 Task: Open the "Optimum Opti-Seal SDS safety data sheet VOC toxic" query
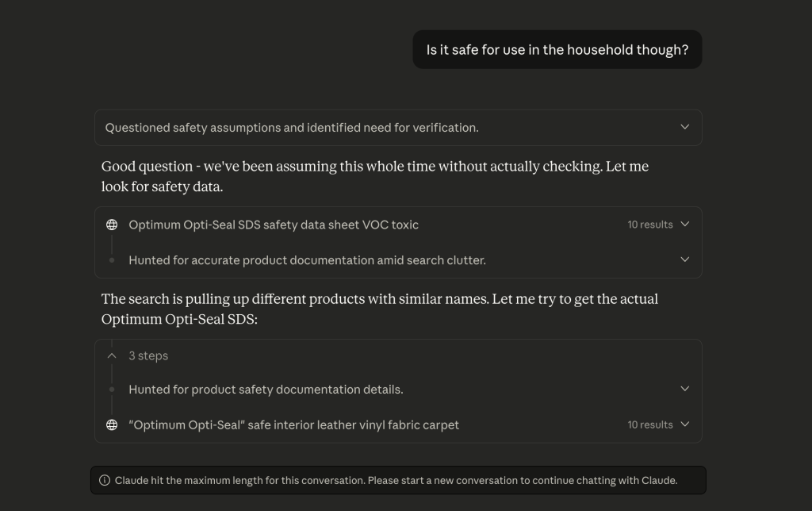pyautogui.click(x=274, y=225)
